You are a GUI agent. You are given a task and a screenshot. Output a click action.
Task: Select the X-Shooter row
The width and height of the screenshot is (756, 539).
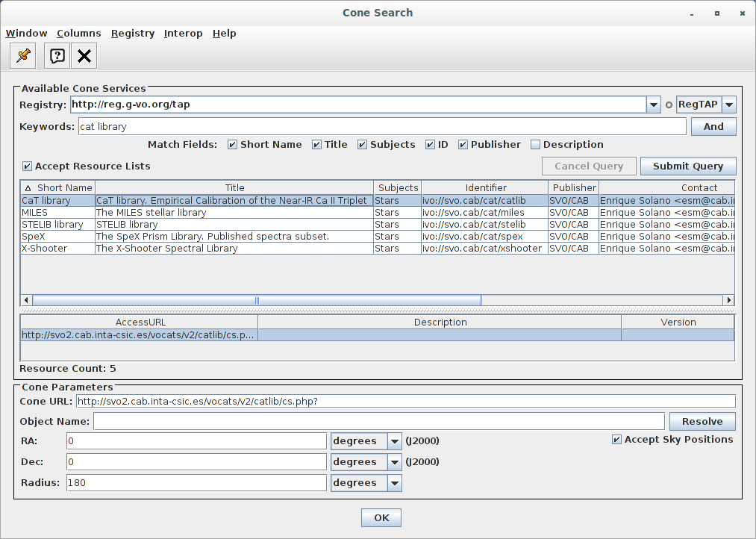click(378, 249)
